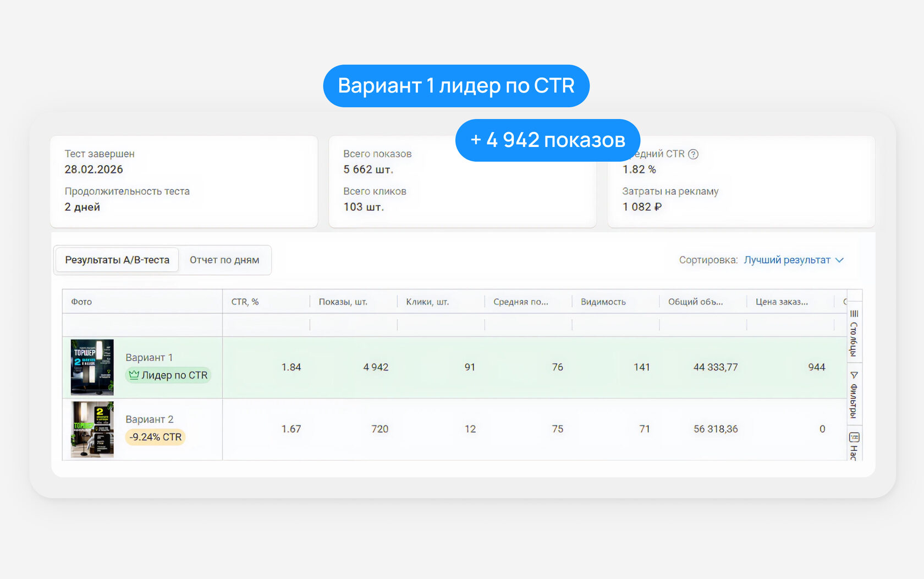Click the chevron arrow next to Лучший результат
Viewport: 924px width, 579px height.
click(x=839, y=260)
